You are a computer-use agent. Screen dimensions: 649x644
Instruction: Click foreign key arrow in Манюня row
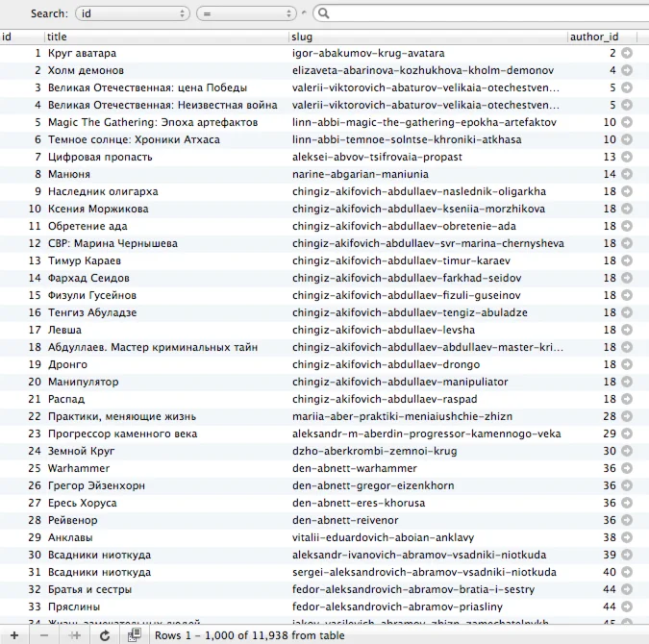tap(627, 174)
